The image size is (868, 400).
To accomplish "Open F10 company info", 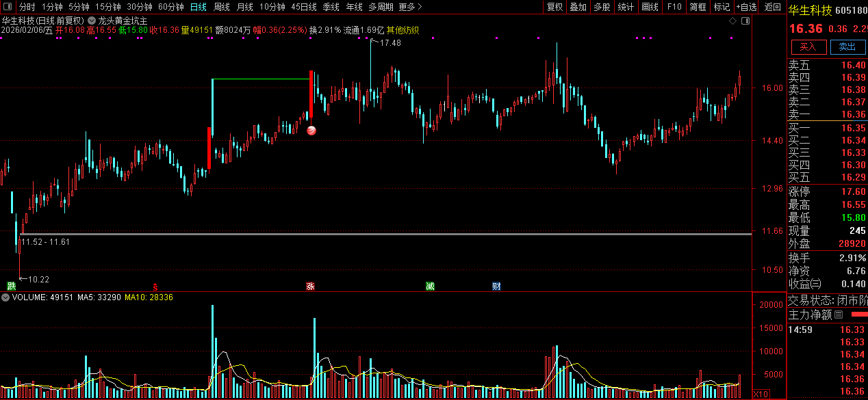I will 674,7.
